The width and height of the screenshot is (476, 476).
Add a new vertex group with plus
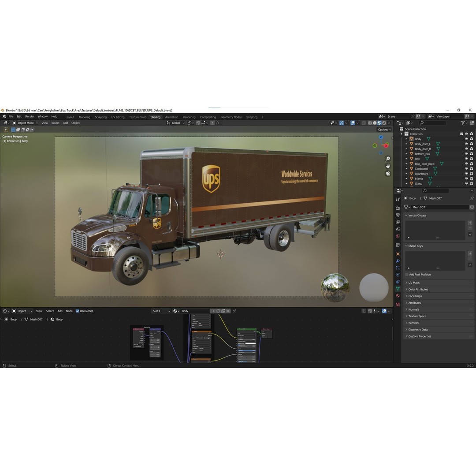pos(470,223)
